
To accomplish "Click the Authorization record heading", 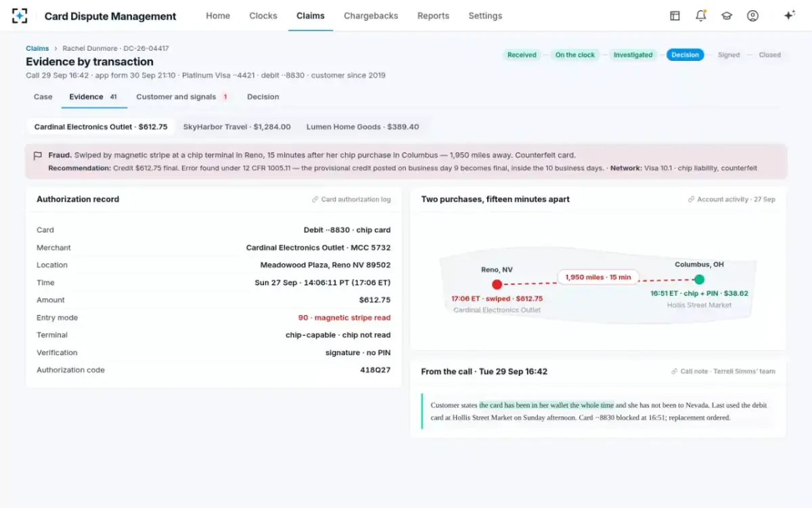I will pos(78,199).
